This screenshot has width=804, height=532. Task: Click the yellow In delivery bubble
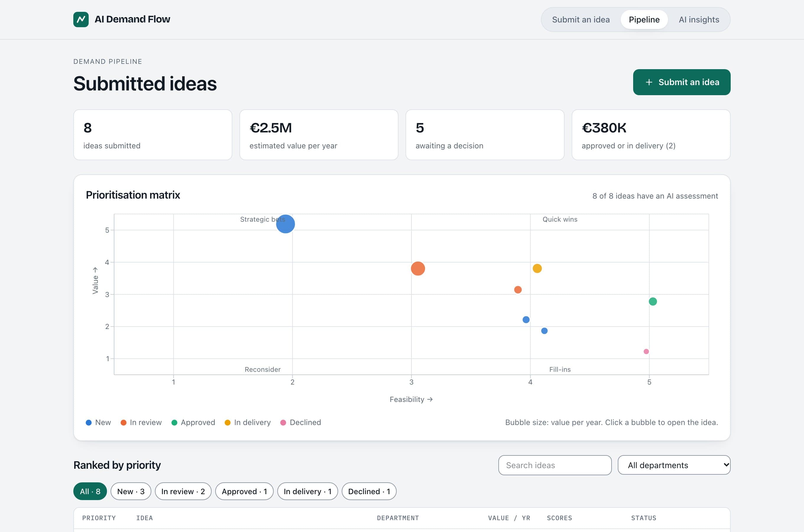537,268
